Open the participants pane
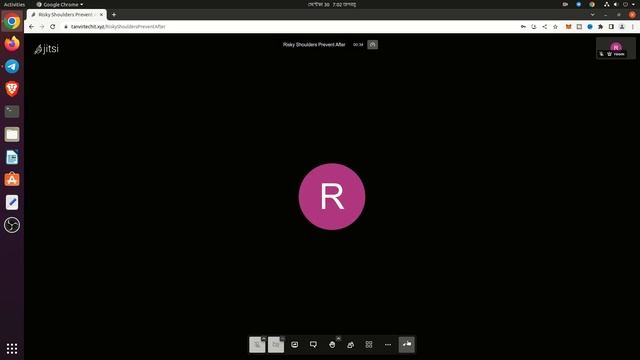The width and height of the screenshot is (640, 360). 350,345
